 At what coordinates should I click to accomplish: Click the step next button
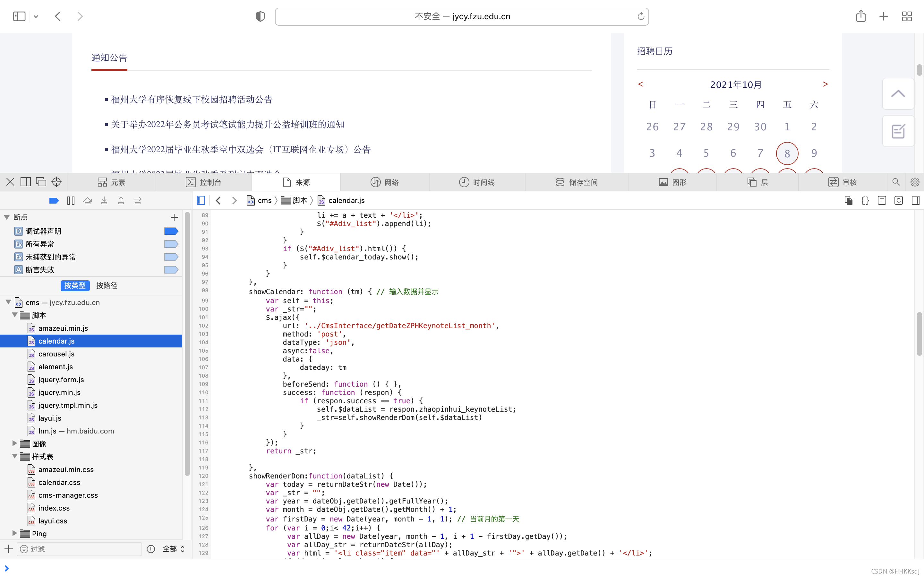pos(138,201)
